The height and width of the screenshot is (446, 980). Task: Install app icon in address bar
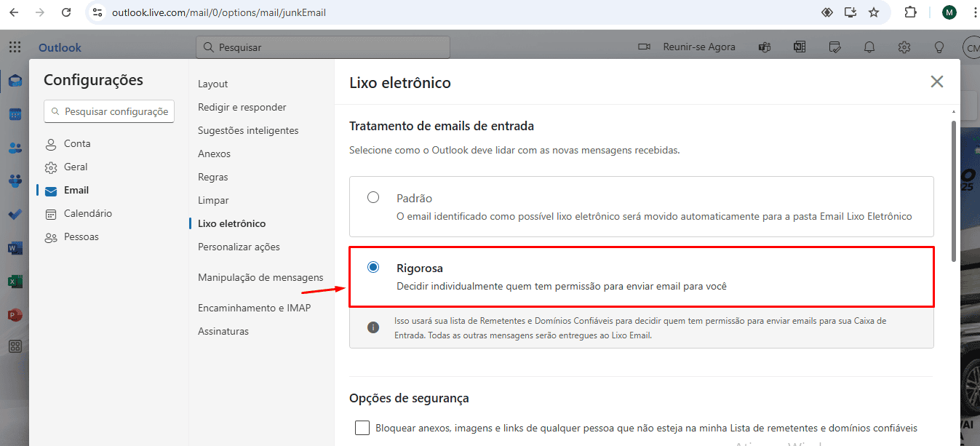click(x=850, y=12)
